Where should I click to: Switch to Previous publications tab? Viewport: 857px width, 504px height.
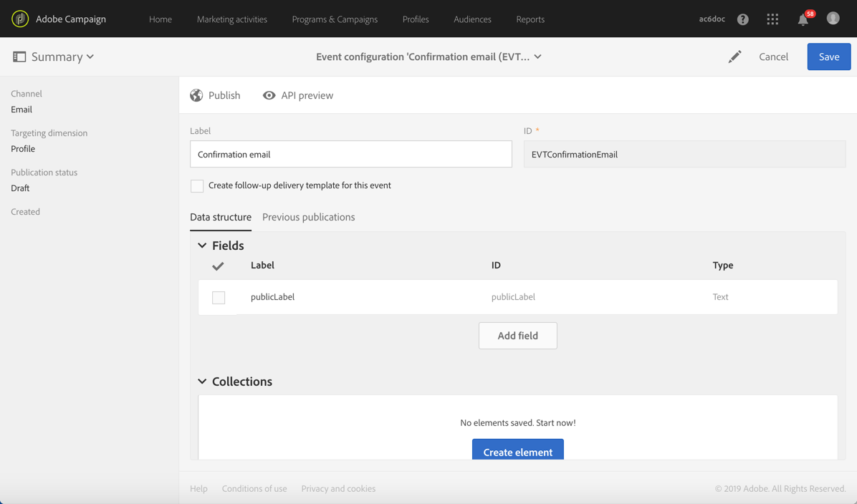click(308, 217)
